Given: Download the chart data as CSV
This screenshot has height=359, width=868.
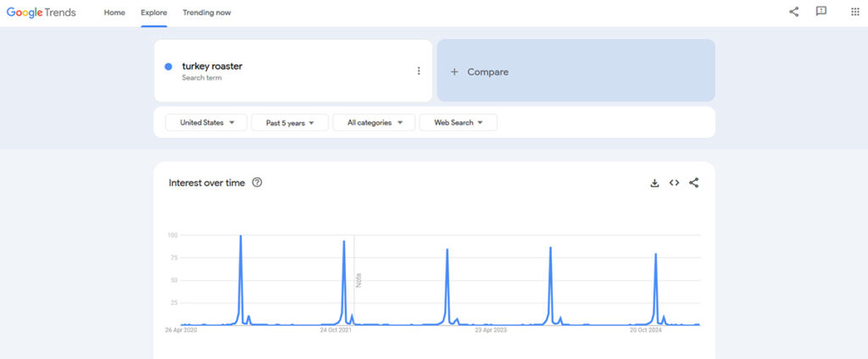Looking at the screenshot, I should (x=654, y=182).
